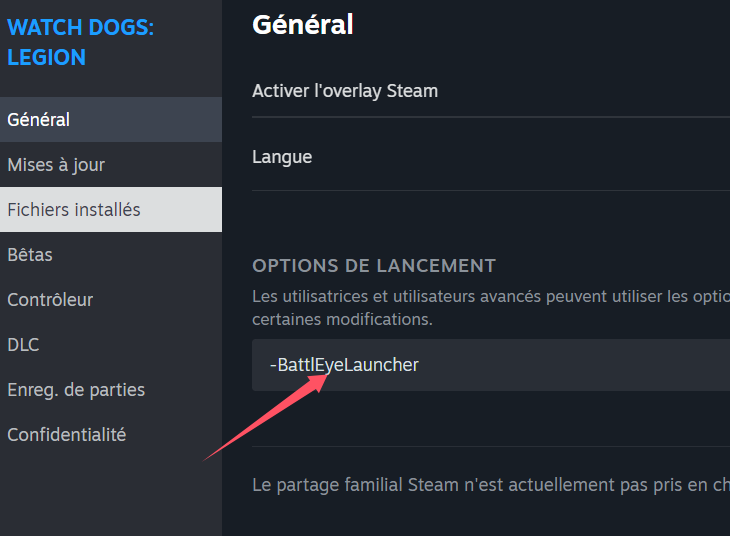Select Fichiers installés in the sidebar
Image resolution: width=730 pixels, height=536 pixels.
(111, 210)
